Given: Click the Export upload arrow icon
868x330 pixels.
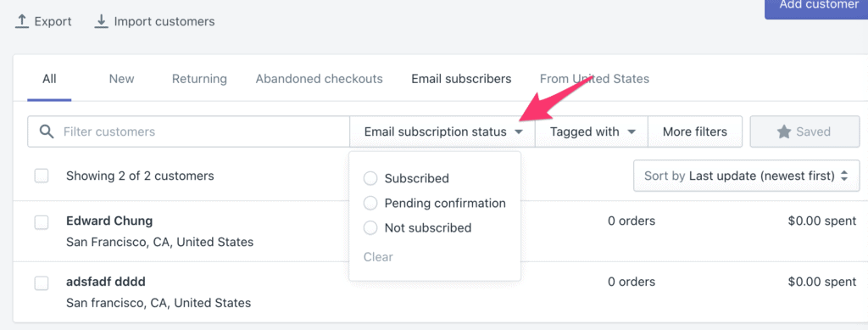Looking at the screenshot, I should [21, 21].
